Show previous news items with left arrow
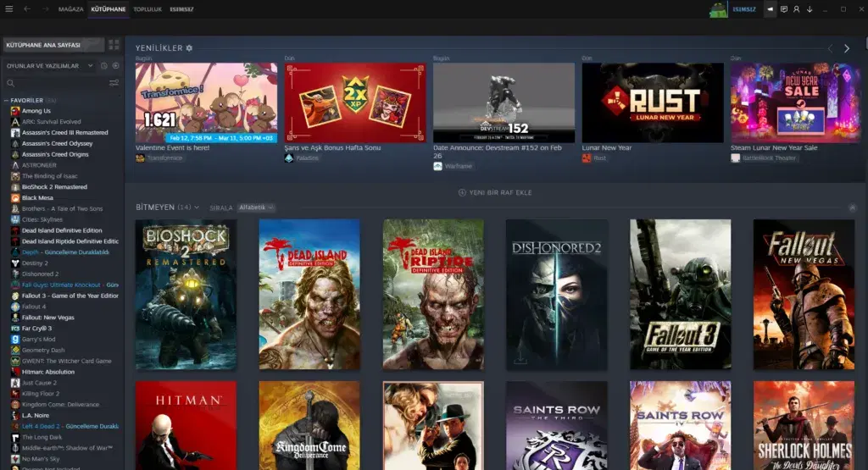The image size is (868, 470). 831,48
